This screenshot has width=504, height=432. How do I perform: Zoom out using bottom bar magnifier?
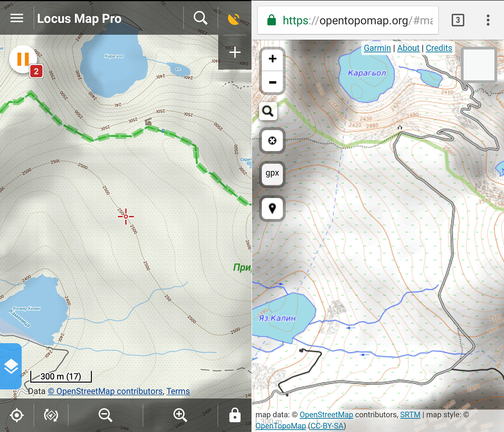[x=106, y=415]
